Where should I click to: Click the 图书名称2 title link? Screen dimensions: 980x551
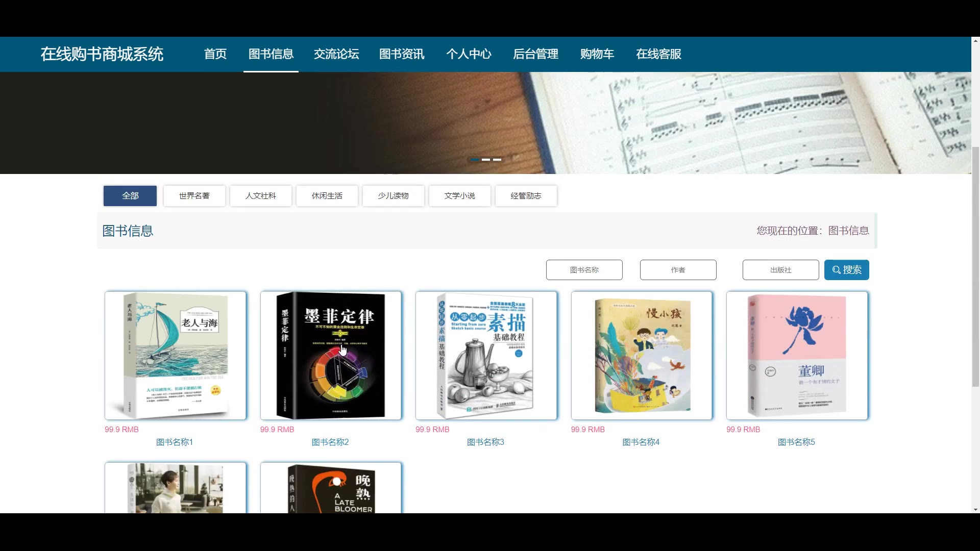[x=330, y=442]
